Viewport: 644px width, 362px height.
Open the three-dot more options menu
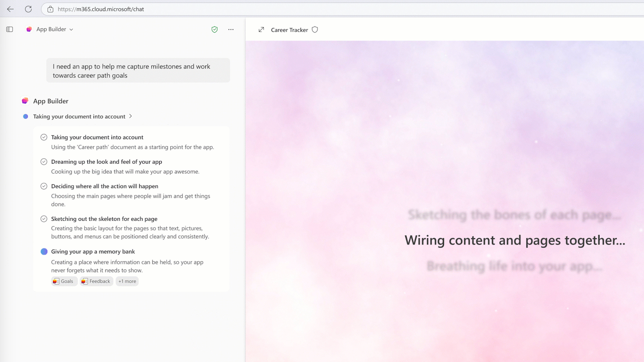tap(231, 29)
